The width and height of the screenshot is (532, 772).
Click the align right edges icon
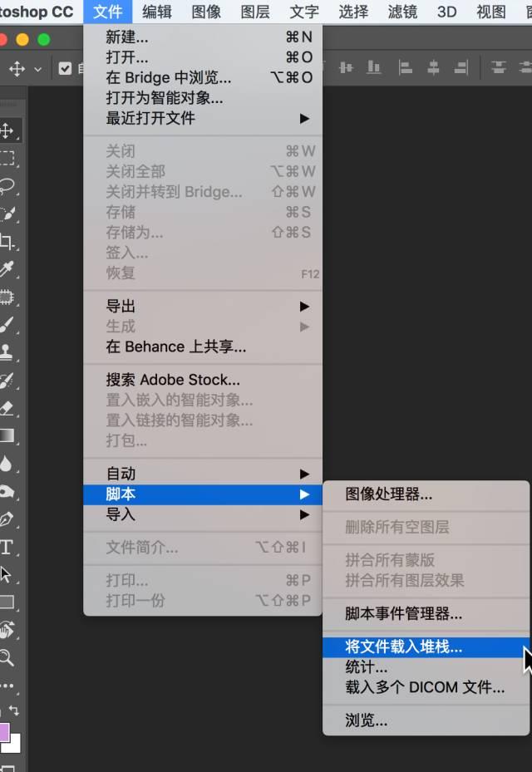pyautogui.click(x=461, y=67)
